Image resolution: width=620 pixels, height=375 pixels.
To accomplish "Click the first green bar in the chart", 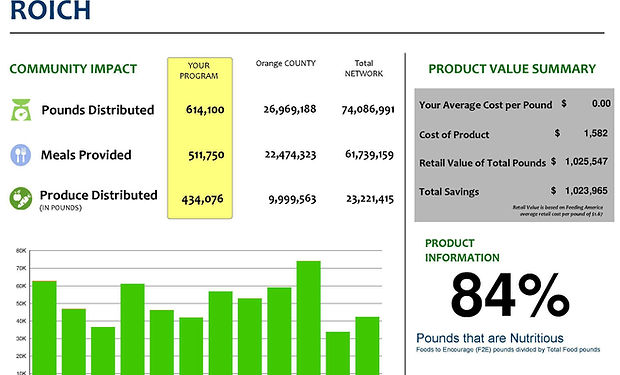I will (44, 328).
